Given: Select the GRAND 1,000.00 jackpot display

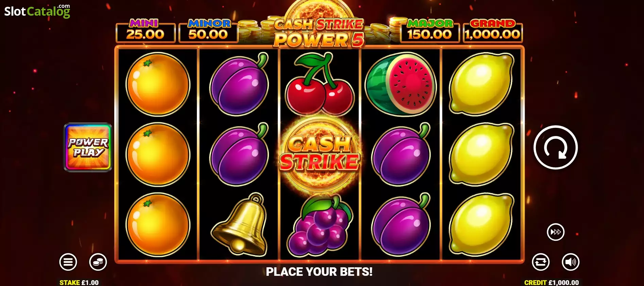Looking at the screenshot, I should tap(493, 31).
